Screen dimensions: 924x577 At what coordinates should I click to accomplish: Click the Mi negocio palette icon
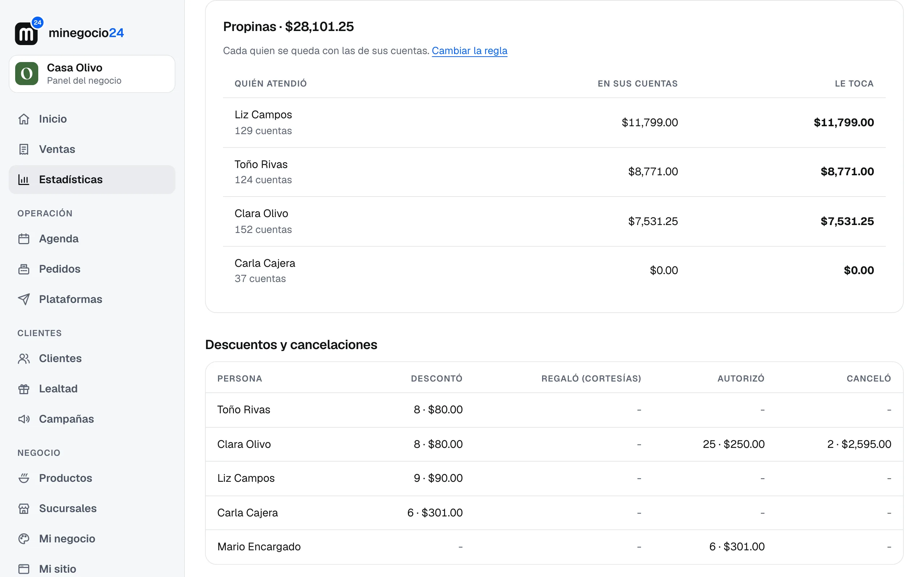pos(24,539)
